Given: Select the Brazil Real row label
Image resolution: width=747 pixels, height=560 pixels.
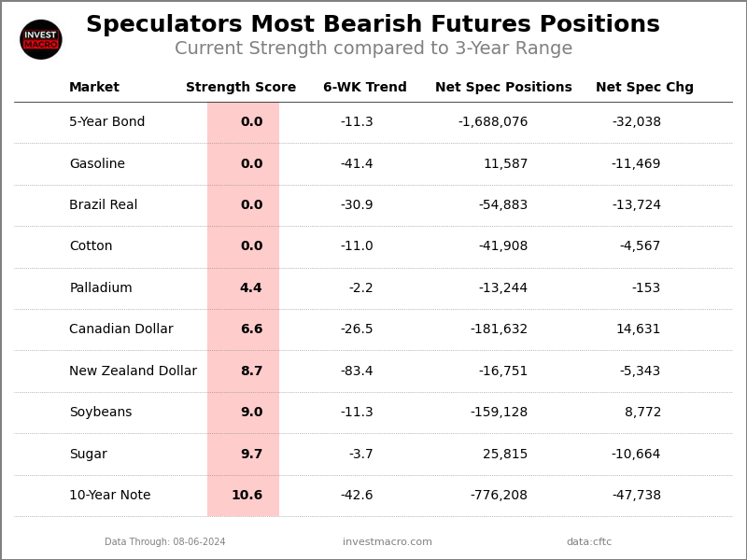Looking at the screenshot, I should tap(104, 205).
